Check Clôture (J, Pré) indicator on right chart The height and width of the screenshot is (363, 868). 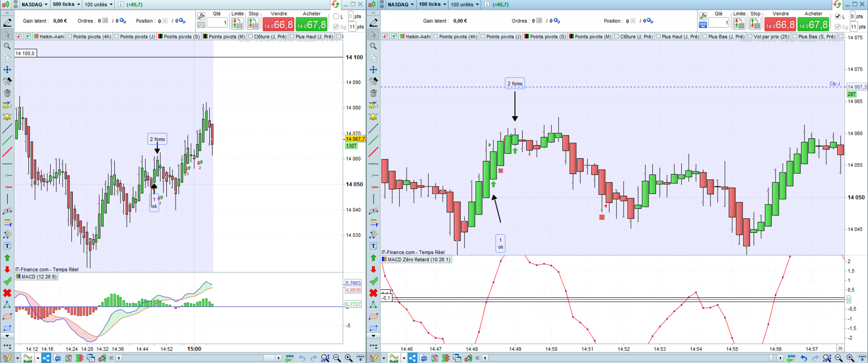coord(617,36)
